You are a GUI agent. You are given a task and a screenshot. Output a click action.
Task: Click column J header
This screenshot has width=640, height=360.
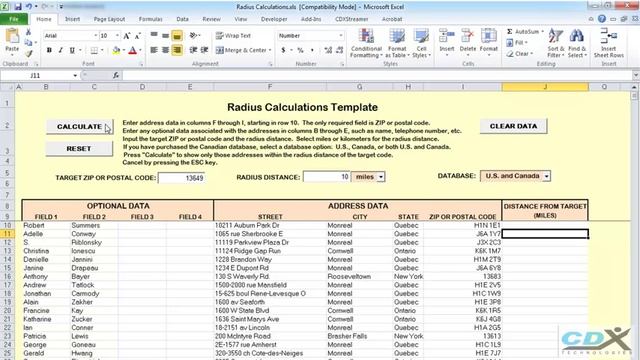pos(545,87)
